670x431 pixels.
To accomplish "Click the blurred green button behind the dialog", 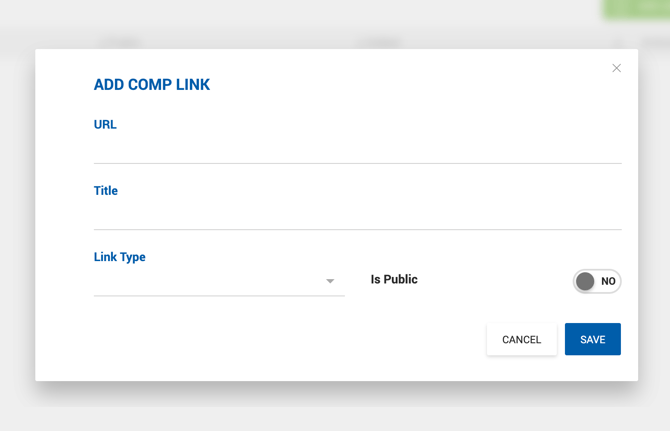I will tap(636, 9).
